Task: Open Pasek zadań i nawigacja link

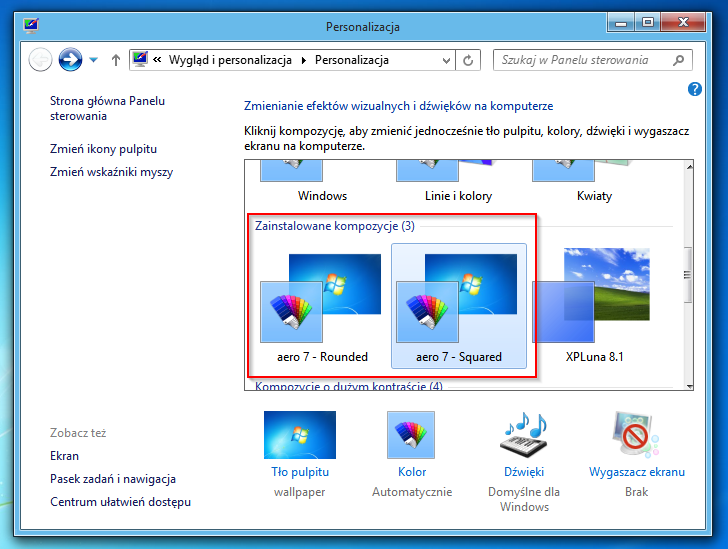Action: click(113, 479)
